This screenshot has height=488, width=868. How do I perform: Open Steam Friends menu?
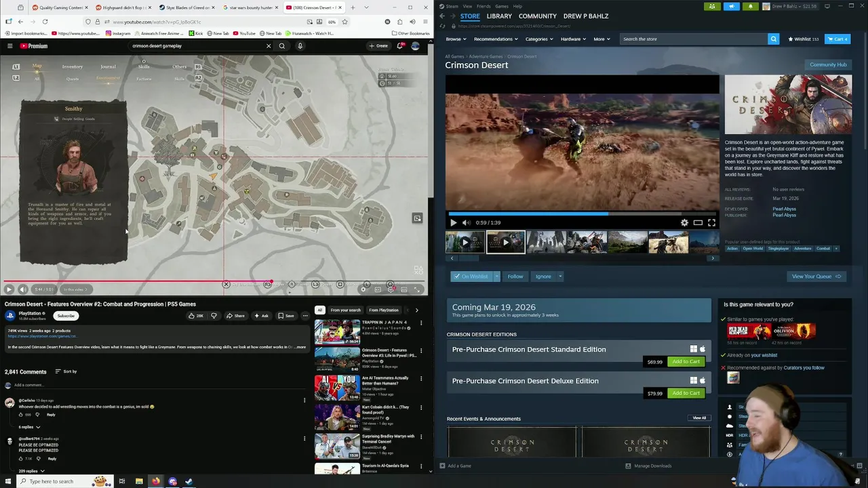484,6
